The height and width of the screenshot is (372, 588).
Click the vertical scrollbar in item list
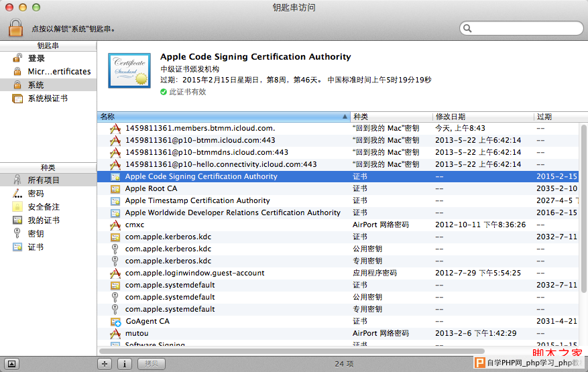(x=583, y=208)
